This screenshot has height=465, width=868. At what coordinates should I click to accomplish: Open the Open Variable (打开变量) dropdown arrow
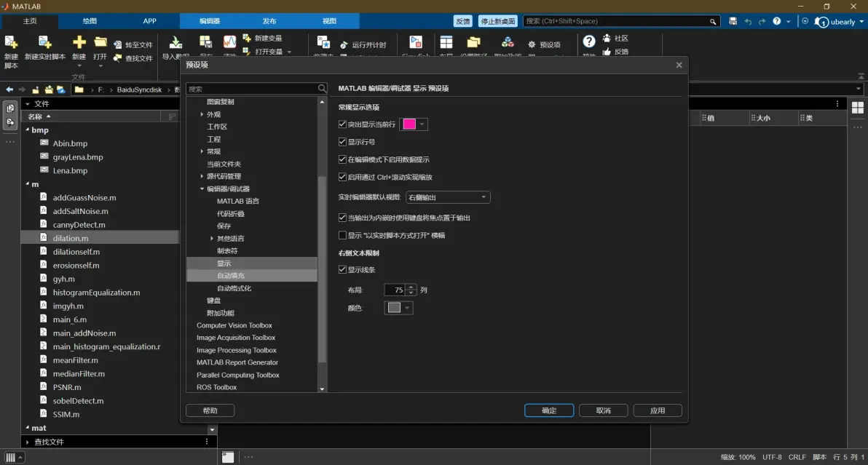click(x=289, y=52)
